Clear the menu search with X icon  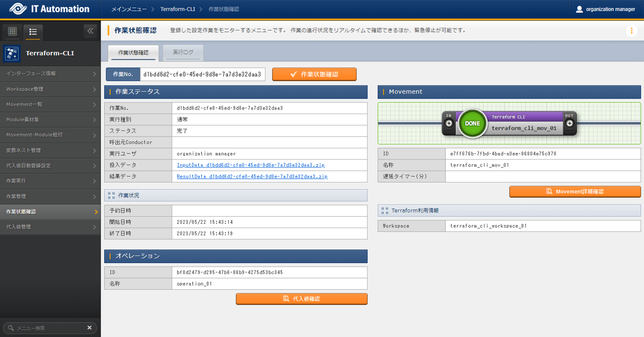point(90,328)
